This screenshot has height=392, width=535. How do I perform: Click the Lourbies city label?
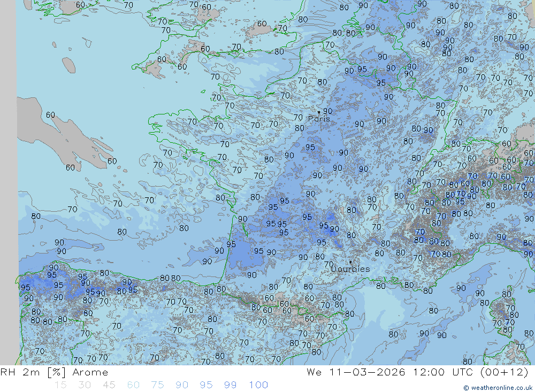(351, 269)
